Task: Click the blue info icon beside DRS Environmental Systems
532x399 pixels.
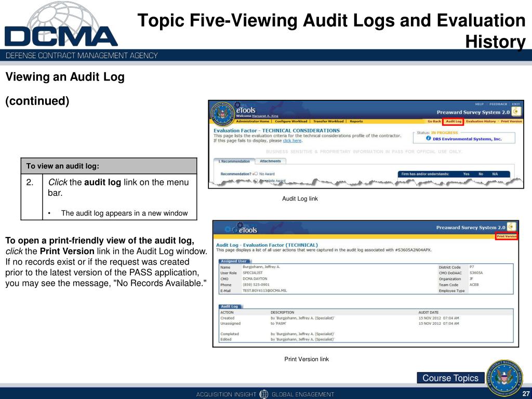Action: [428, 138]
